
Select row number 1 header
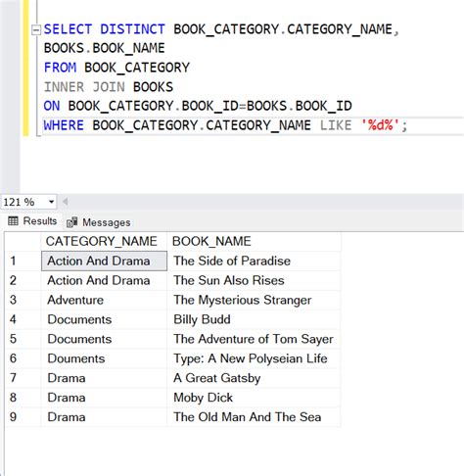(23, 261)
